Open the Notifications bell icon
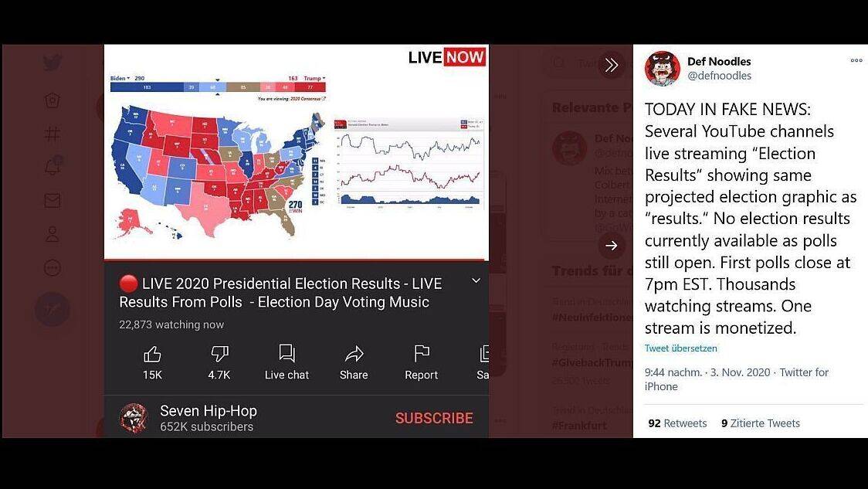 click(x=53, y=166)
